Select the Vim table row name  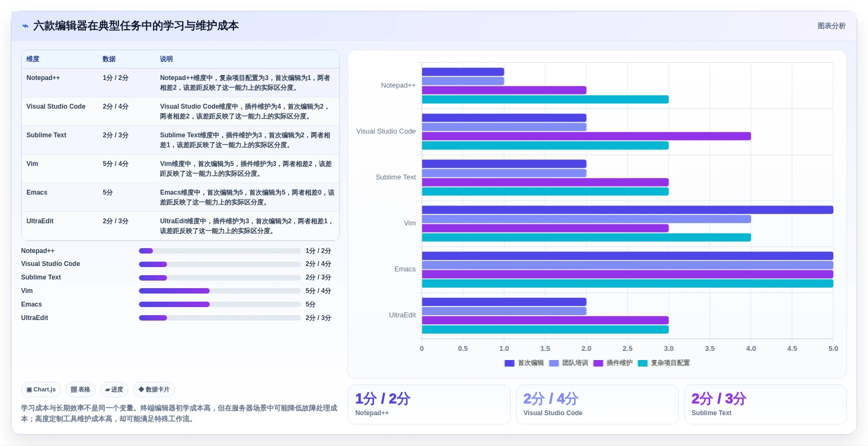(32, 164)
